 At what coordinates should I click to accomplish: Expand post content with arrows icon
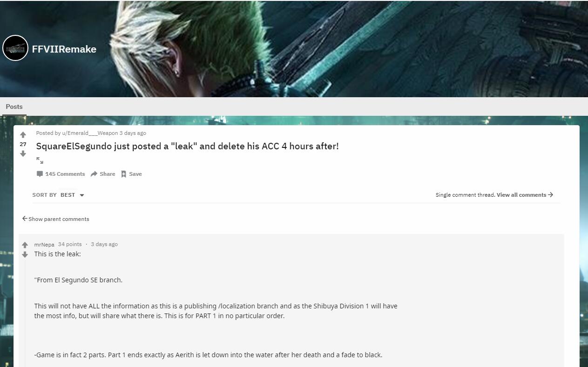click(x=40, y=160)
